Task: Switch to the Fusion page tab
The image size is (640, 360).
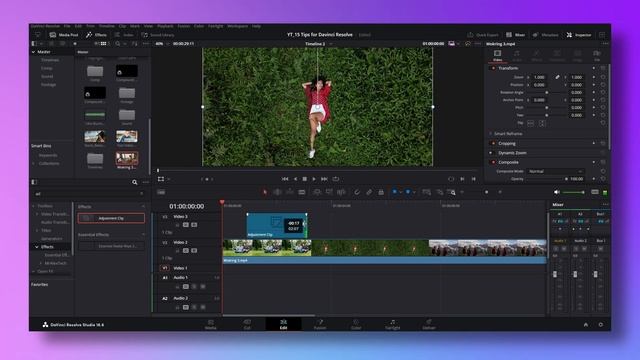Action: click(320, 324)
